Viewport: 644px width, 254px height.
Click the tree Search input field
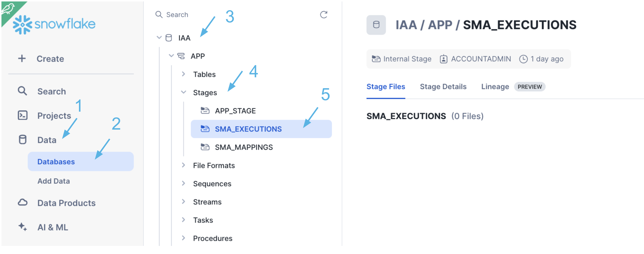click(x=177, y=15)
